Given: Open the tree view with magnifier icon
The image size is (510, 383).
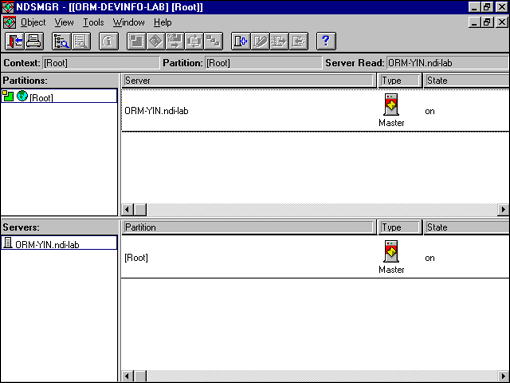Looking at the screenshot, I should (x=62, y=41).
